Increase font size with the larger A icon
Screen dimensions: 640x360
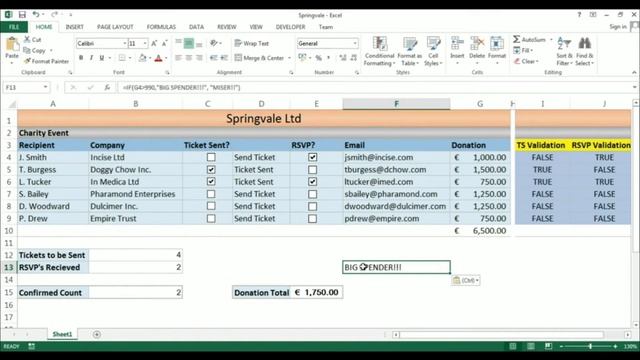click(154, 43)
